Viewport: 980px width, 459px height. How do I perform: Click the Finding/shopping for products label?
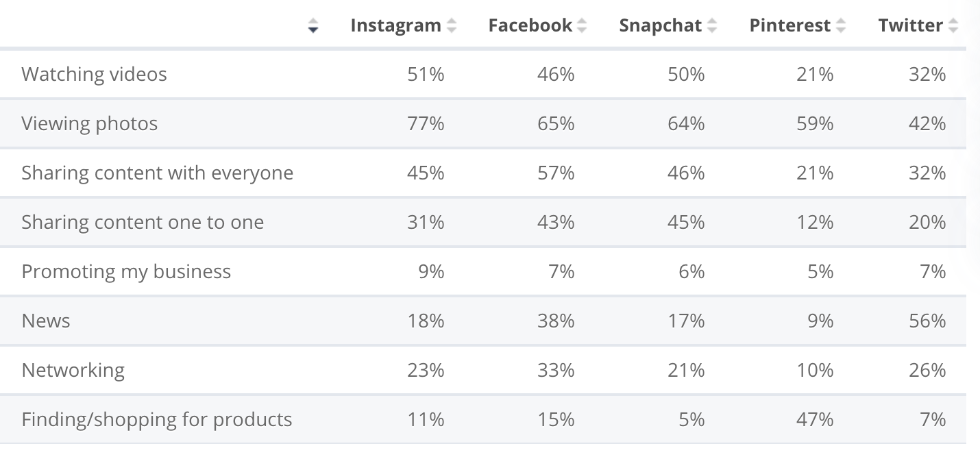pyautogui.click(x=157, y=419)
